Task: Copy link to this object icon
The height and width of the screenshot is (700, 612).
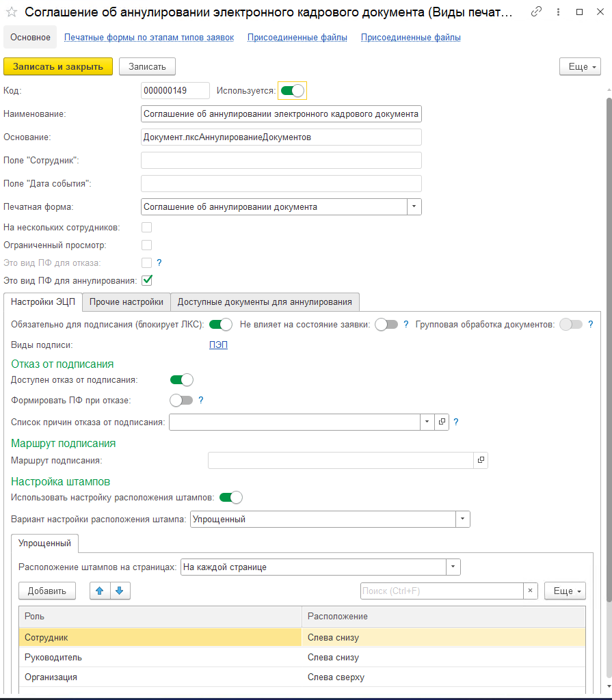Action: 536,12
